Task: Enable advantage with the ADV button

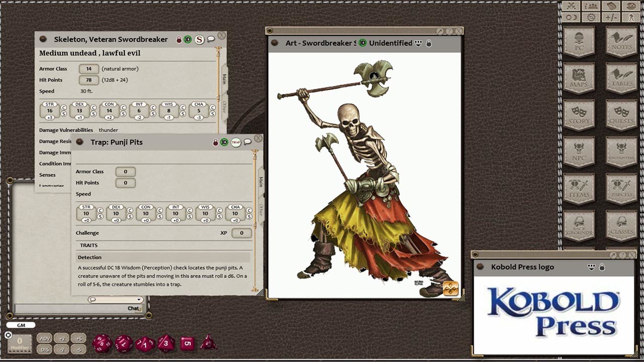Action: [44, 338]
